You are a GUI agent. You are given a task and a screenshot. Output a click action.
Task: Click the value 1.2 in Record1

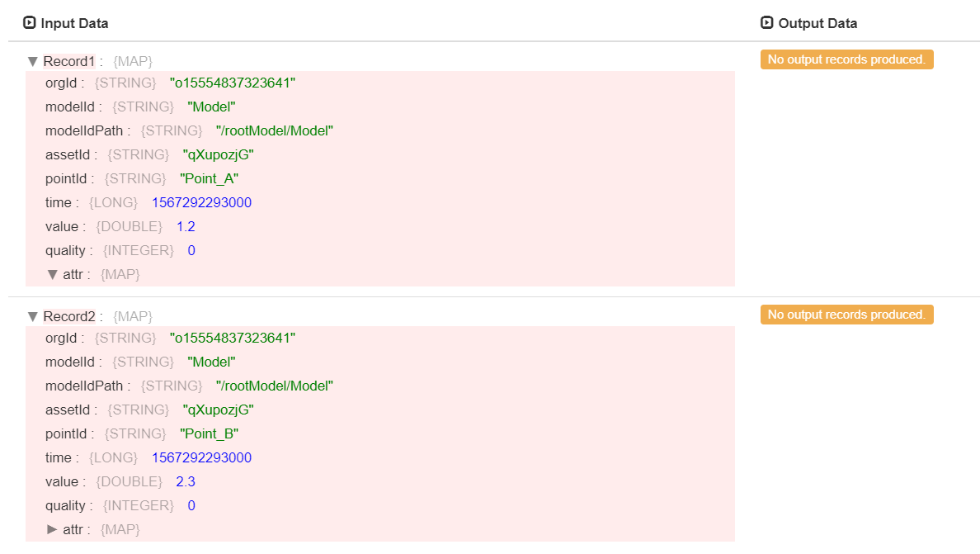point(186,226)
